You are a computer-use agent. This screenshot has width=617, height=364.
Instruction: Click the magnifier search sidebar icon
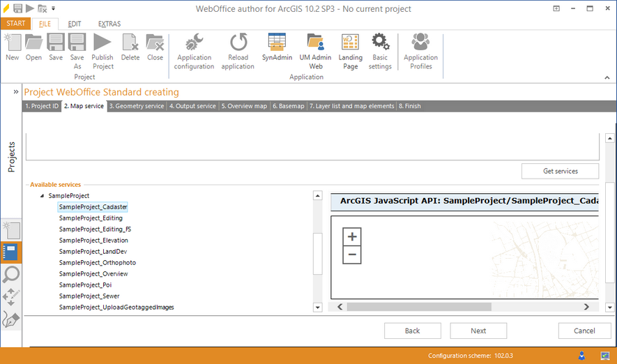[10, 274]
